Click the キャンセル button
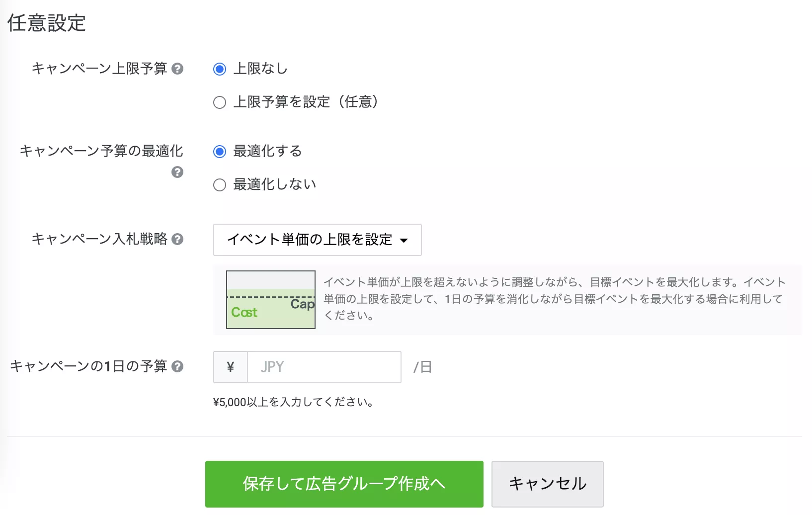Image resolution: width=812 pixels, height=515 pixels. (x=547, y=484)
